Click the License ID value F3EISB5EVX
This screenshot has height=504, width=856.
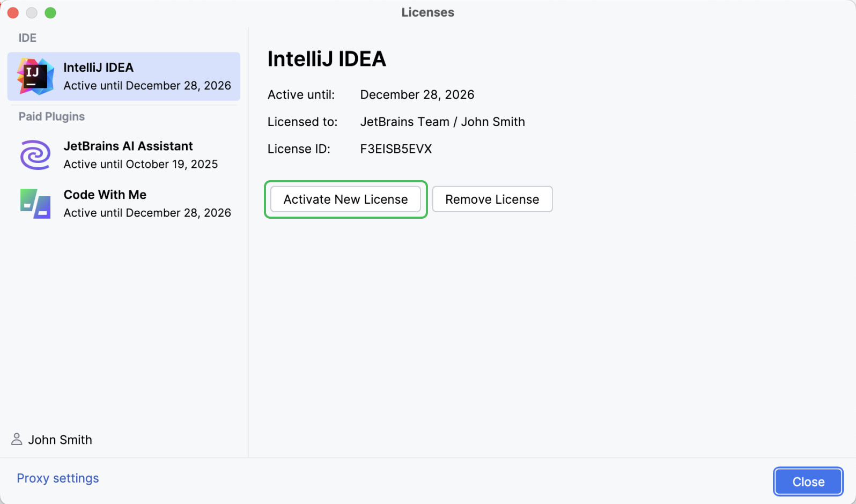tap(396, 149)
